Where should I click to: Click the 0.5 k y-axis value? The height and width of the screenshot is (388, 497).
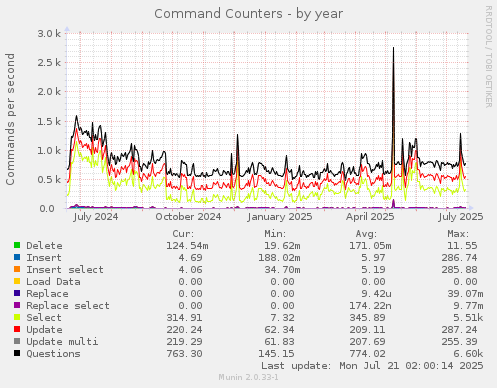click(49, 179)
